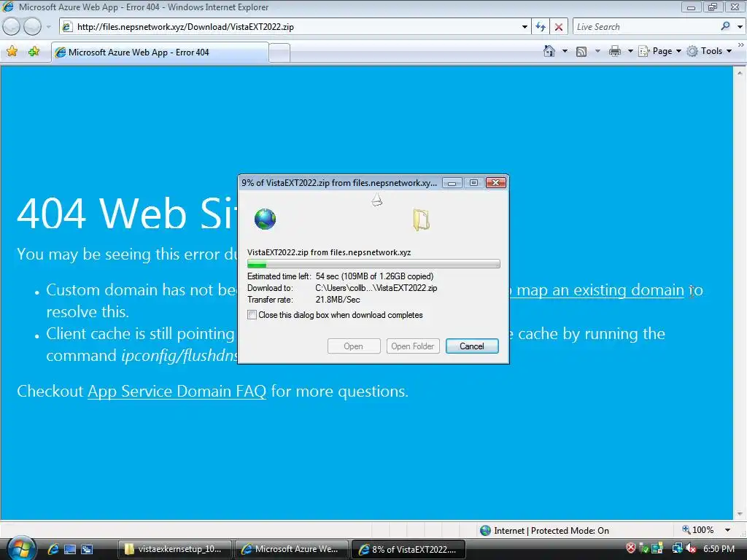Click the RSS Feeds icon
747x560 pixels.
click(581, 52)
